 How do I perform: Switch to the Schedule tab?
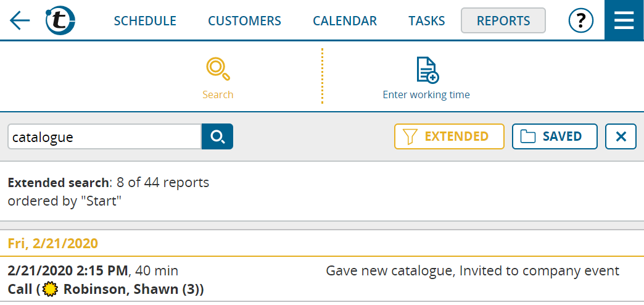[145, 20]
